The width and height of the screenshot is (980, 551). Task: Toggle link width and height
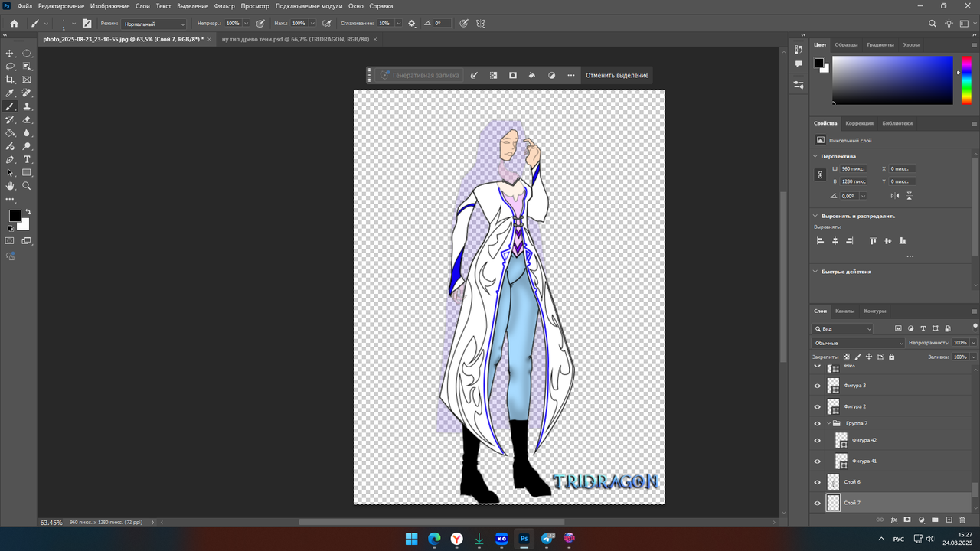820,174
